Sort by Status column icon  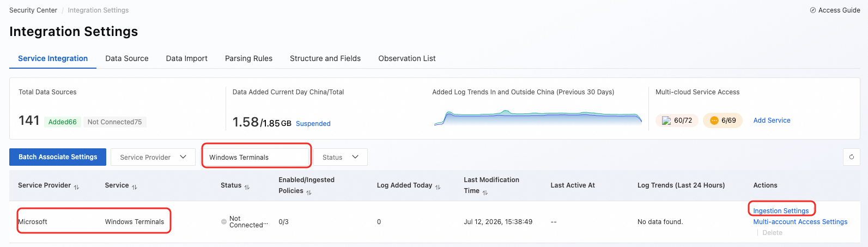tap(247, 187)
